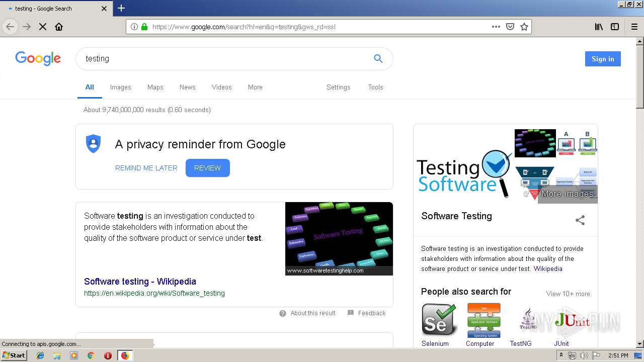
Task: Click the taskbar clock showing 2:51 PM
Action: coord(618,355)
